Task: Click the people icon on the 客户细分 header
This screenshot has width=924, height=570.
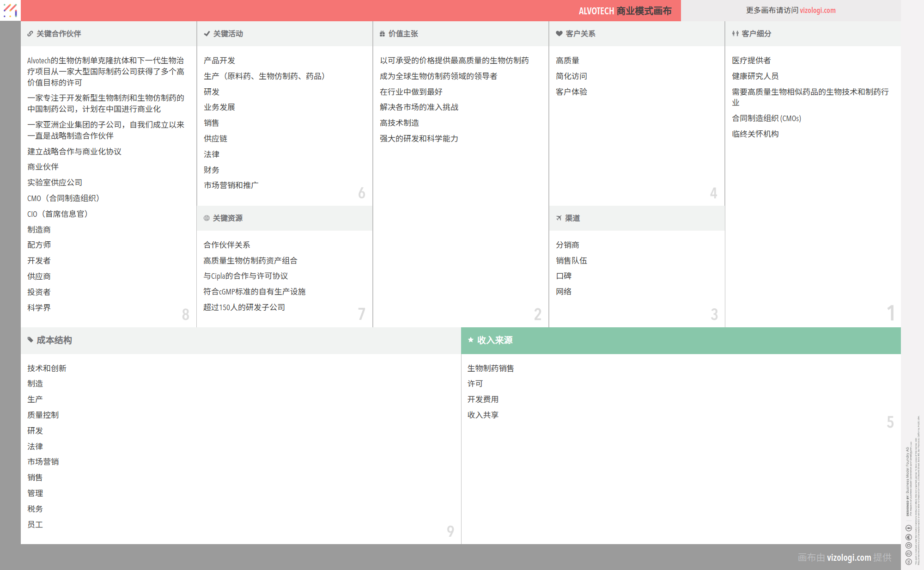Action: point(735,33)
